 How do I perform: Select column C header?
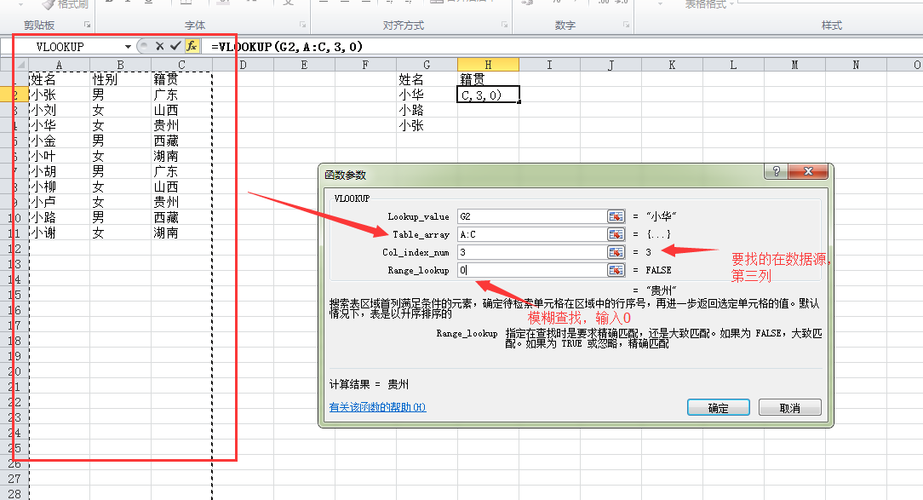[x=181, y=65]
